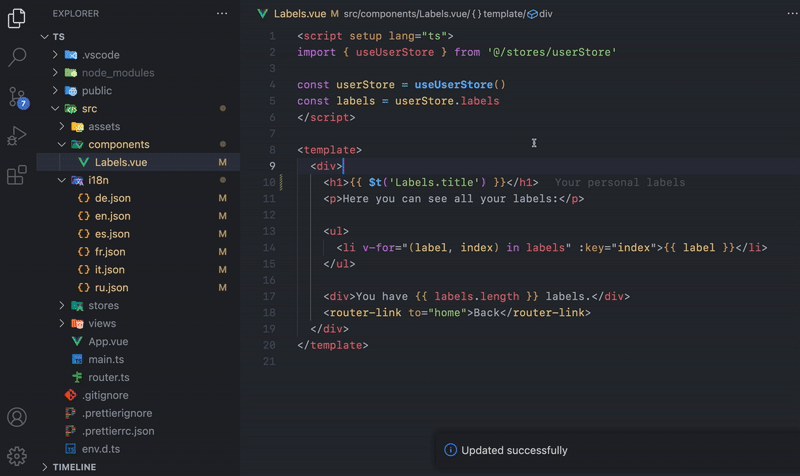Click 'useUserStore' in the import line
Image resolution: width=800 pixels, height=476 pixels.
(394, 52)
